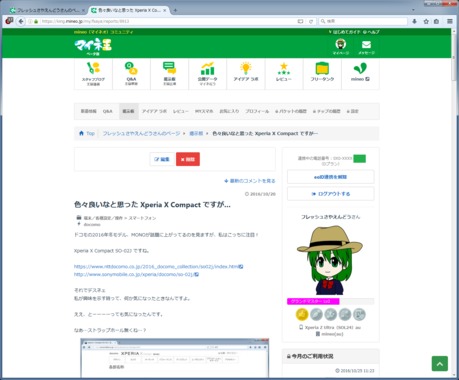Open the 掲示板 chat bubble icon
This screenshot has width=459, height=380.
point(169,74)
